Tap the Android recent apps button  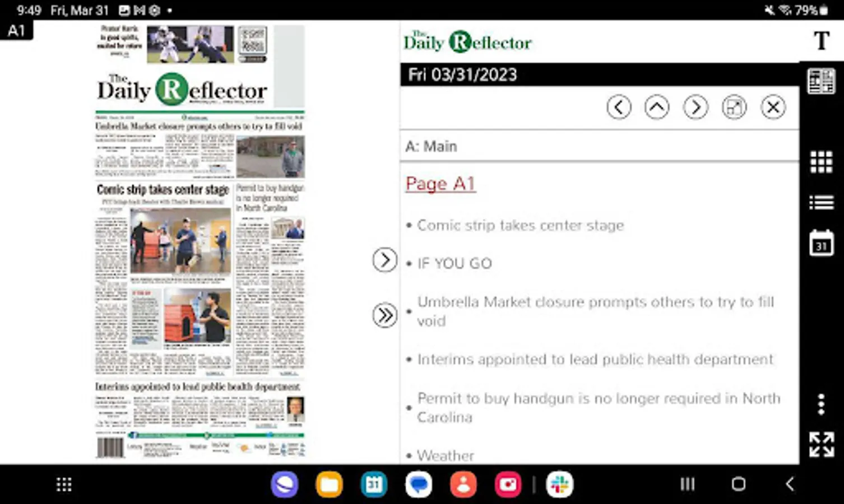pyautogui.click(x=688, y=484)
